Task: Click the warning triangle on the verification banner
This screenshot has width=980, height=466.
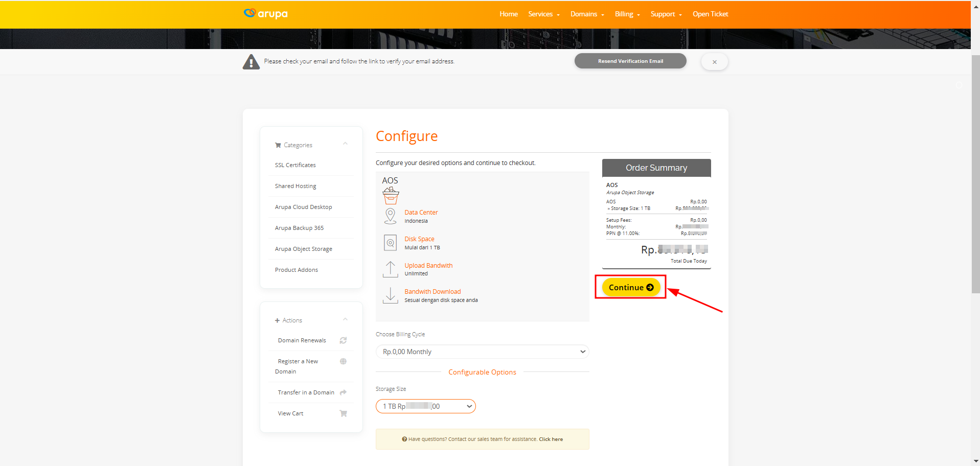Action: pos(251,61)
